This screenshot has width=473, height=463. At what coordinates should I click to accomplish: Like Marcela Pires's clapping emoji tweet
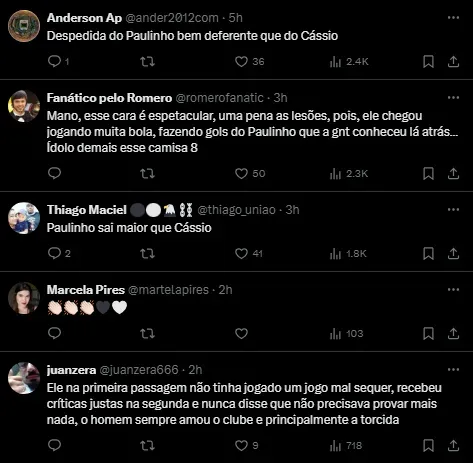coord(241,334)
